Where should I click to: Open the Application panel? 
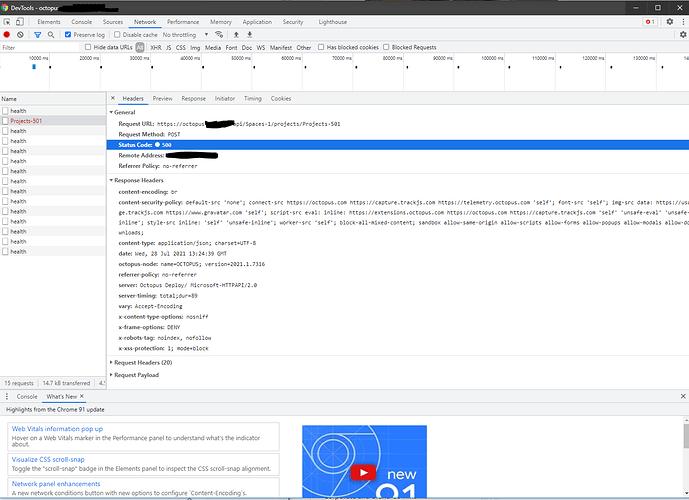pyautogui.click(x=257, y=22)
